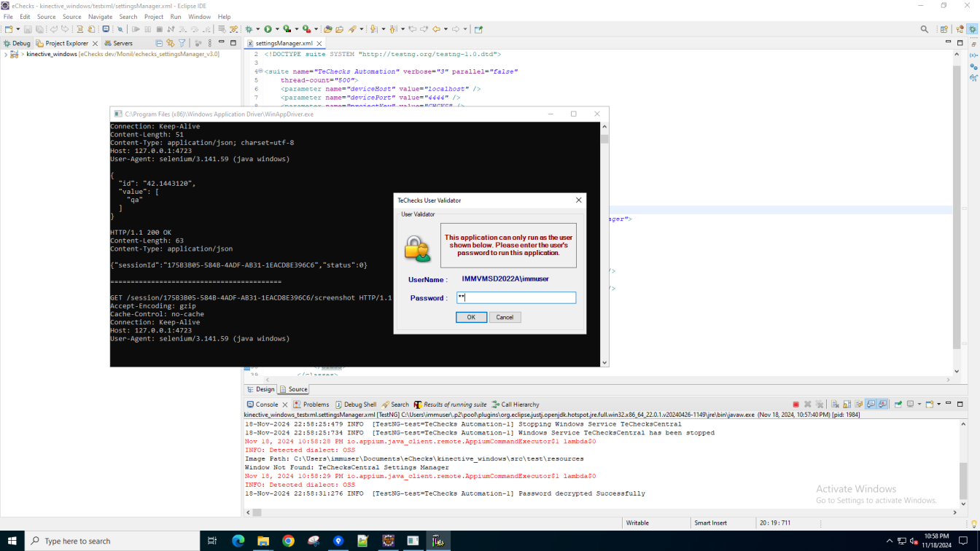This screenshot has width=980, height=551.
Task: Click Back navigation arrow in Eclipse toolbar
Action: (436, 29)
